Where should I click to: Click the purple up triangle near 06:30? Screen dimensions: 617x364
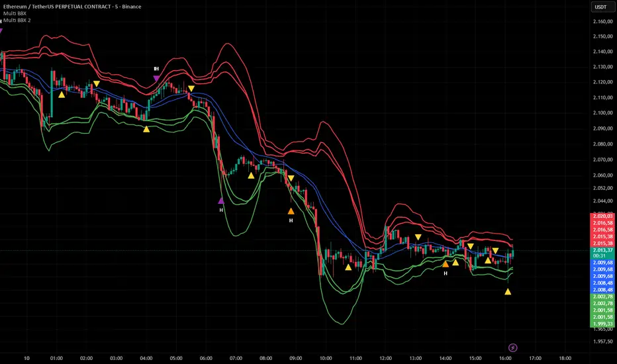[221, 201]
